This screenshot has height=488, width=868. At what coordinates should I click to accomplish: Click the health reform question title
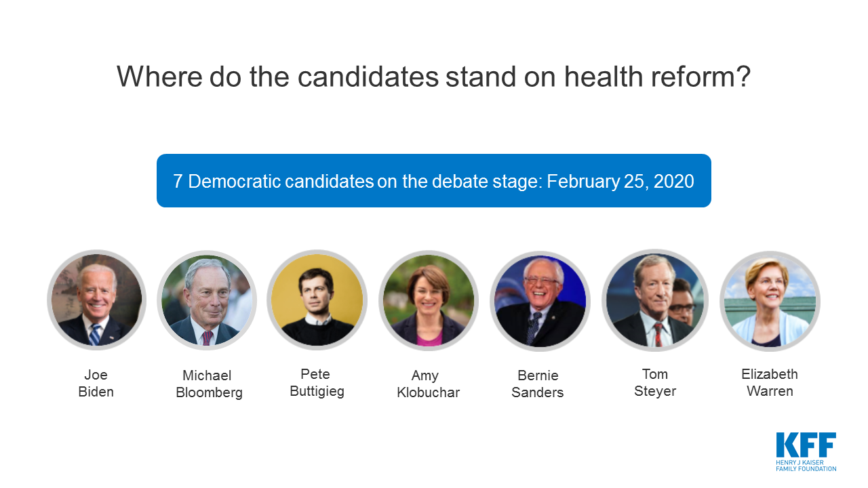pos(434,77)
